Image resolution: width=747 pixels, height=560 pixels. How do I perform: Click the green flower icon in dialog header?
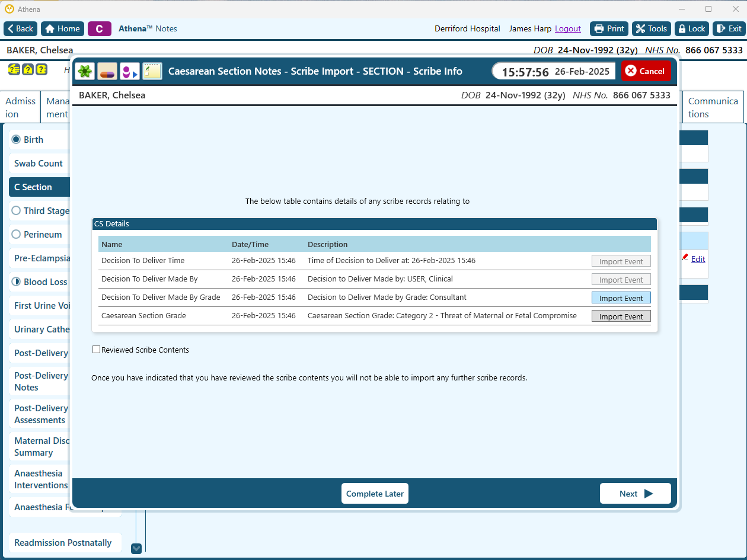pyautogui.click(x=85, y=71)
